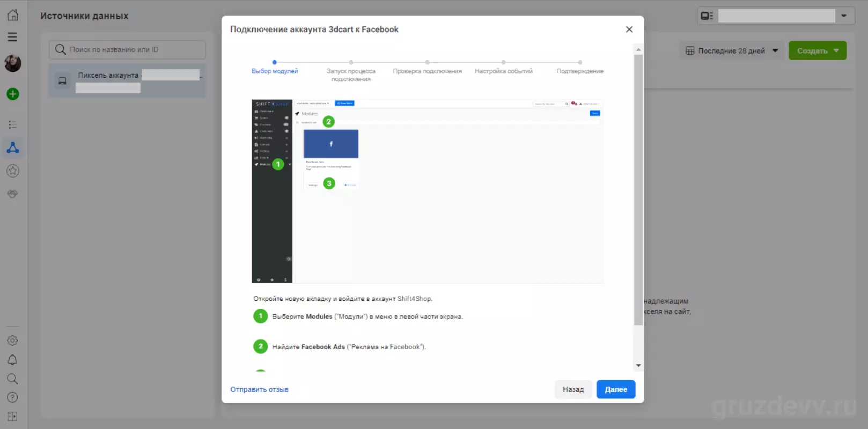Click the green 'Создать' button
The image size is (868, 429).
(x=818, y=51)
